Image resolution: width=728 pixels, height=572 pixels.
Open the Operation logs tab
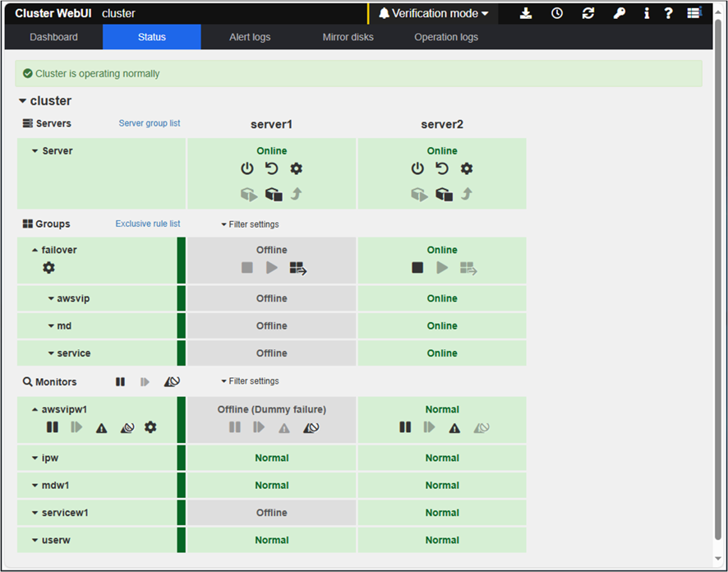pyautogui.click(x=446, y=37)
